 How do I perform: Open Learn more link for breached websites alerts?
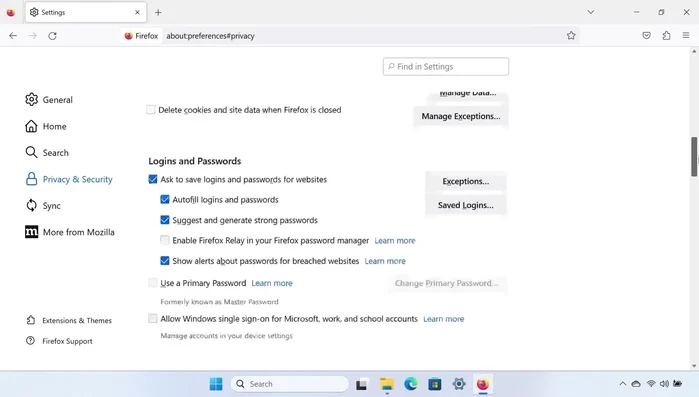coord(385,261)
